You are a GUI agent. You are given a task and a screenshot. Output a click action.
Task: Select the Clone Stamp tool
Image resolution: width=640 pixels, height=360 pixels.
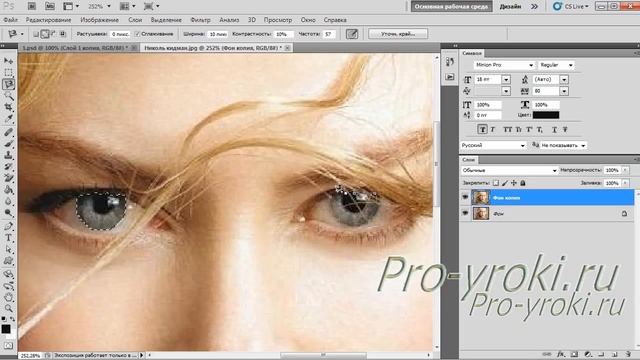[8, 155]
